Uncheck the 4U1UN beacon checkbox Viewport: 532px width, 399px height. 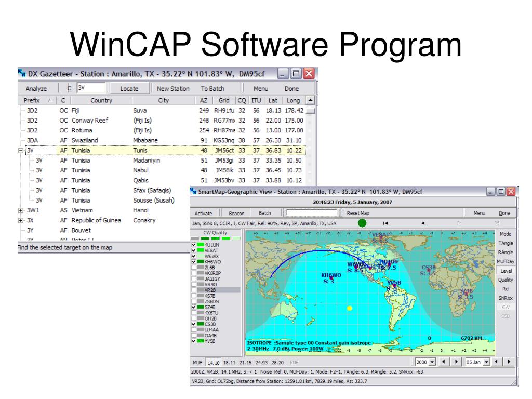(194, 245)
